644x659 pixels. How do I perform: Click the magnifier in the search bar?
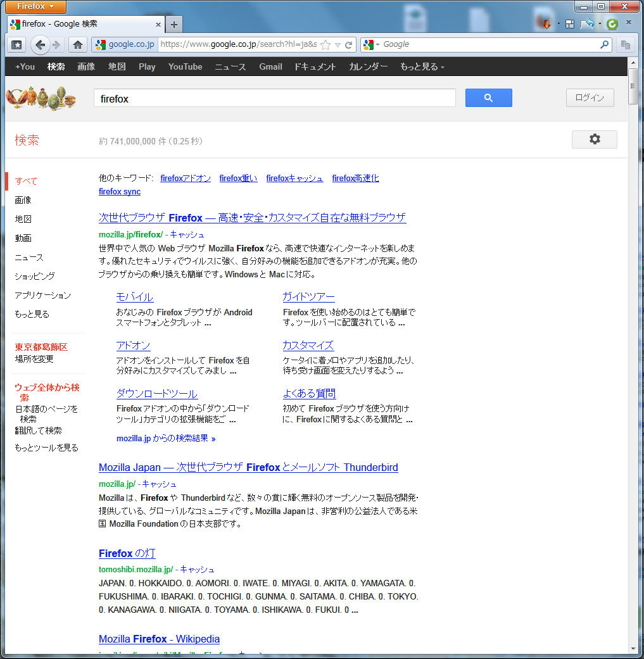[605, 44]
